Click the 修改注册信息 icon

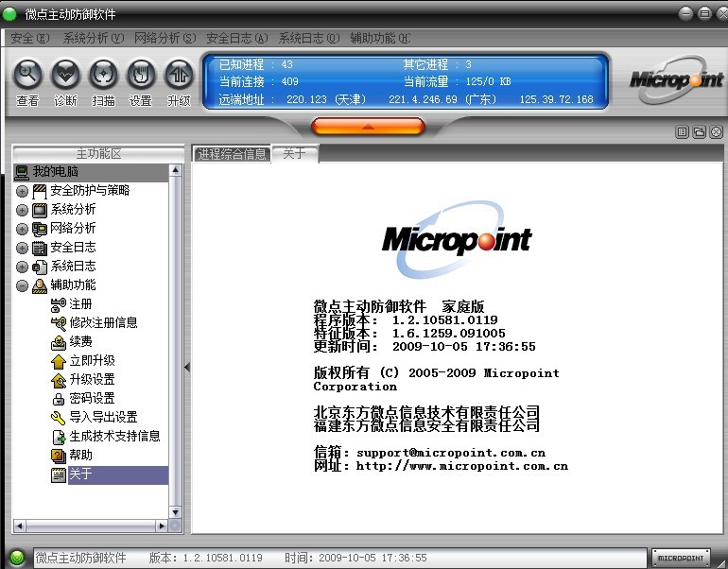pos(58,323)
